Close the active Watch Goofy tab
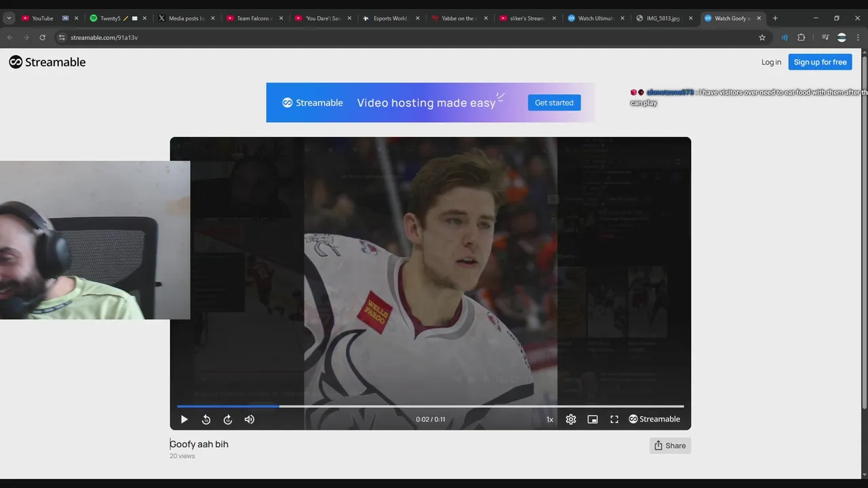 point(759,18)
